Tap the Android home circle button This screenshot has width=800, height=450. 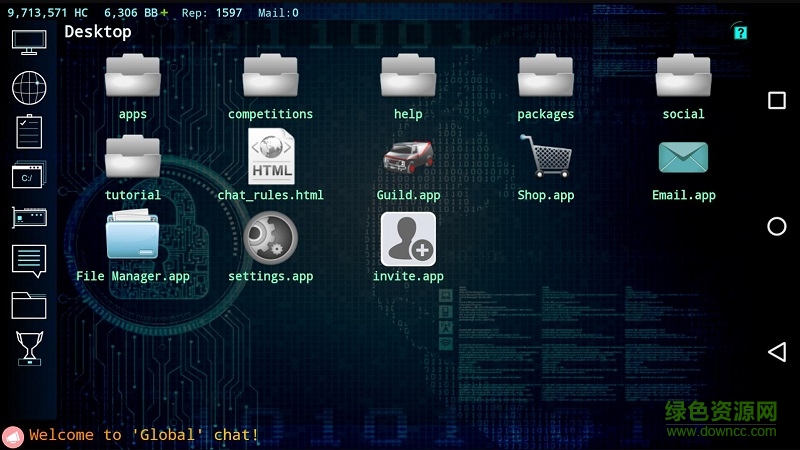pyautogui.click(x=777, y=226)
